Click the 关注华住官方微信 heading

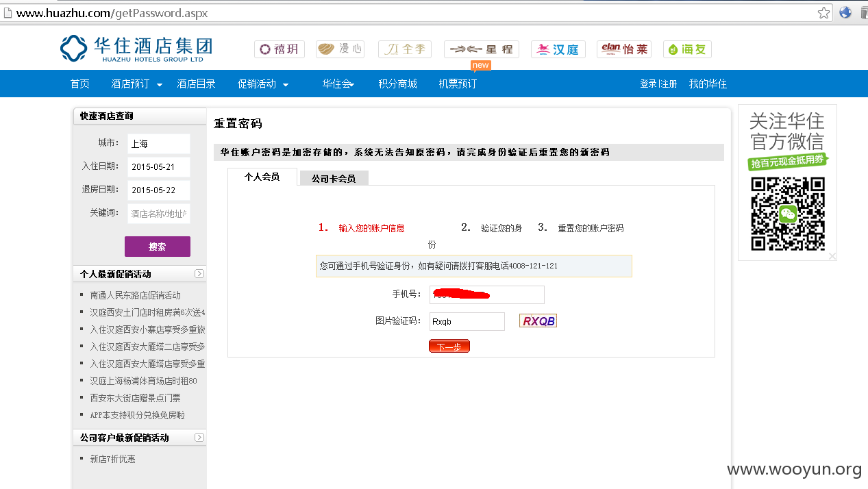tap(787, 131)
